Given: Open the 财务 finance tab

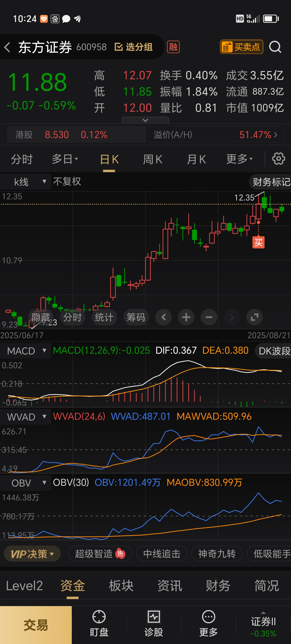Looking at the screenshot, I should [218, 586].
